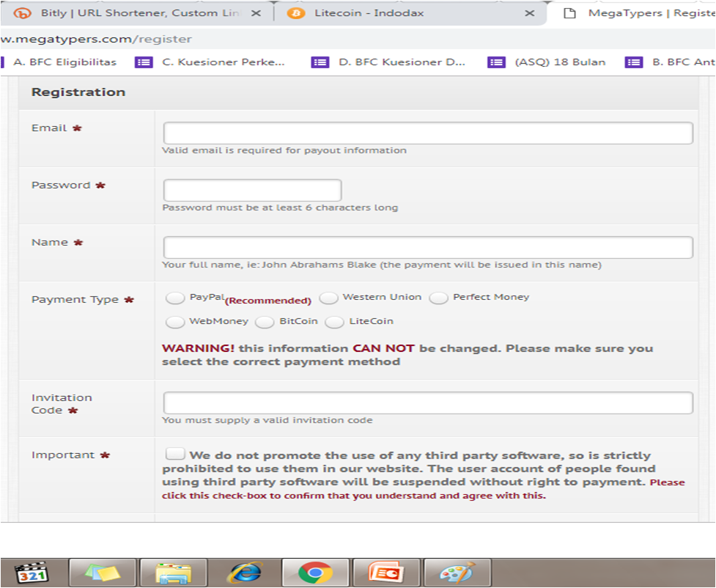The image size is (716, 588).
Task: Select the LiteCoin radio button
Action: (x=334, y=322)
